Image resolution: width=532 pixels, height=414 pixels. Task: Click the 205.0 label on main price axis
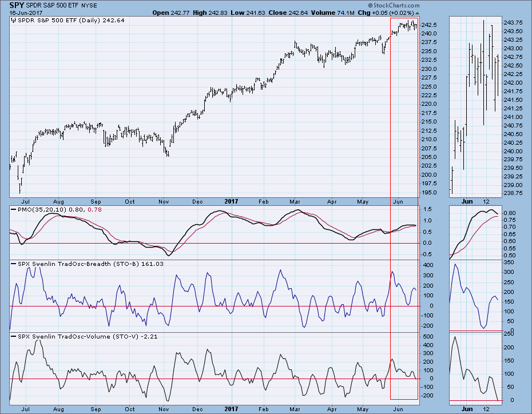429,157
